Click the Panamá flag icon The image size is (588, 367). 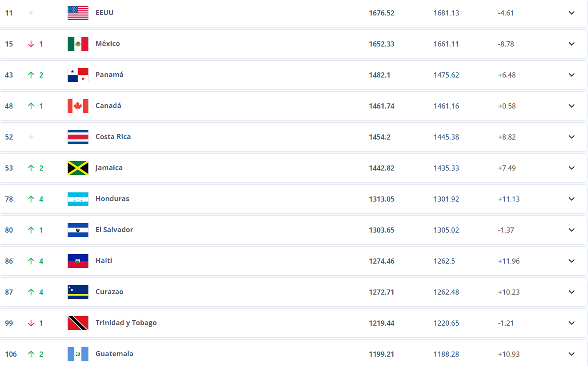tap(78, 75)
